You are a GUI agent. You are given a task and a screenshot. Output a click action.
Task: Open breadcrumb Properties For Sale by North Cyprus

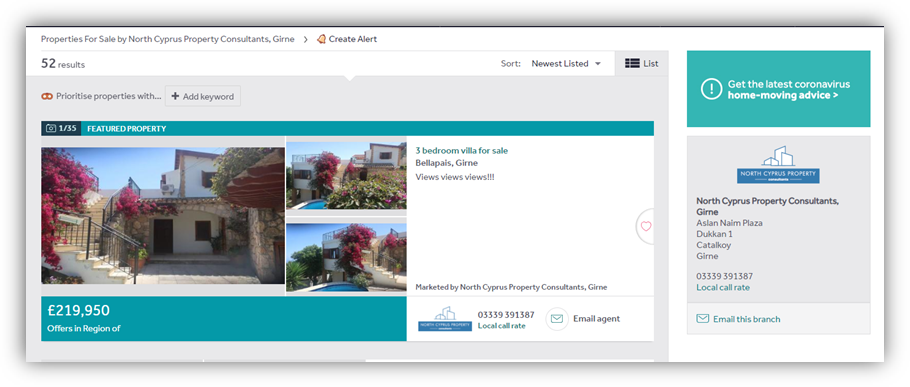pyautogui.click(x=167, y=39)
